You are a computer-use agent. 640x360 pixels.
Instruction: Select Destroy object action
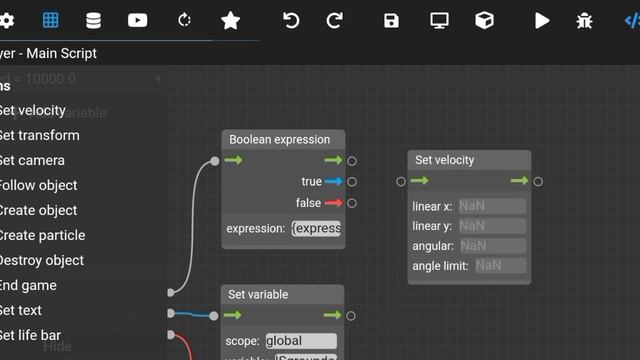coord(42,260)
